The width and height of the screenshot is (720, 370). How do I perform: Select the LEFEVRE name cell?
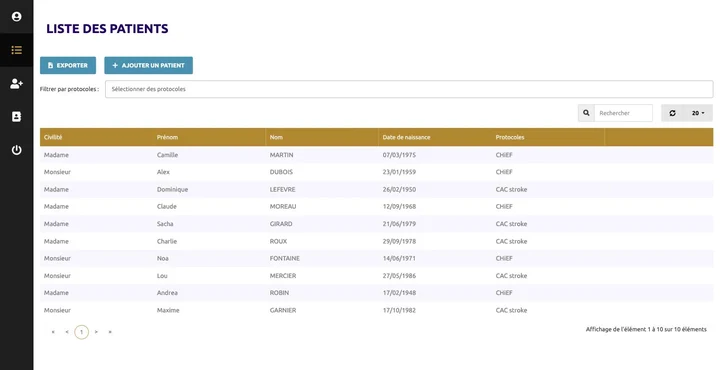tap(282, 190)
